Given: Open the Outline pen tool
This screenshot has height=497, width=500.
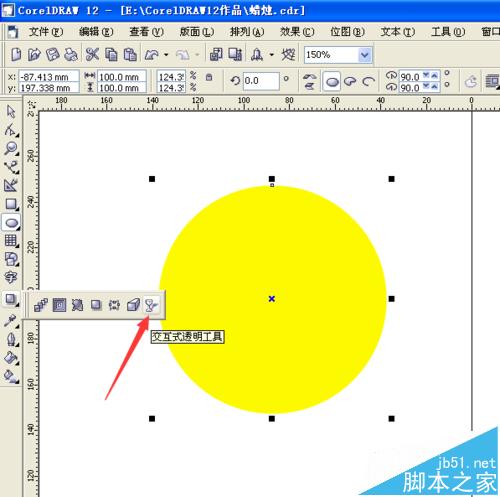Looking at the screenshot, I should (x=11, y=339).
